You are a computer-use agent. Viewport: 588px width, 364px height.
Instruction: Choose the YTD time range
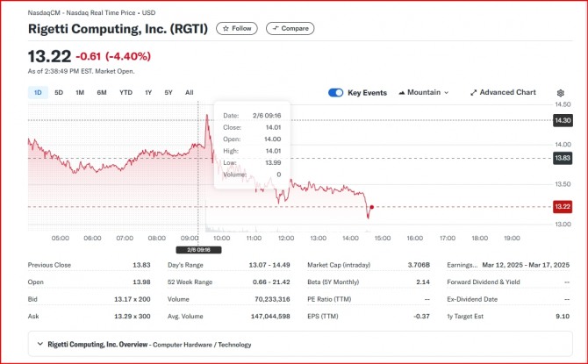(x=125, y=92)
